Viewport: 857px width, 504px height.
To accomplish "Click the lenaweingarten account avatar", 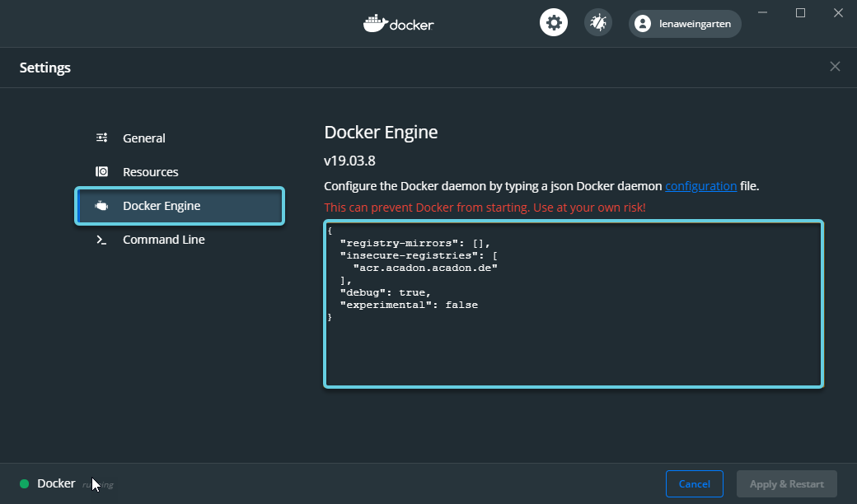I will (x=642, y=23).
